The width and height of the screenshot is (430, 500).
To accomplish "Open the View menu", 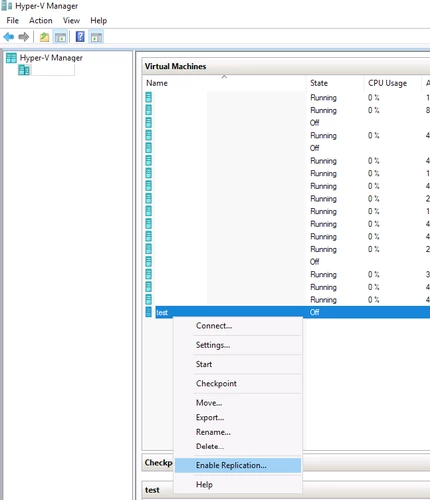I will pos(71,21).
